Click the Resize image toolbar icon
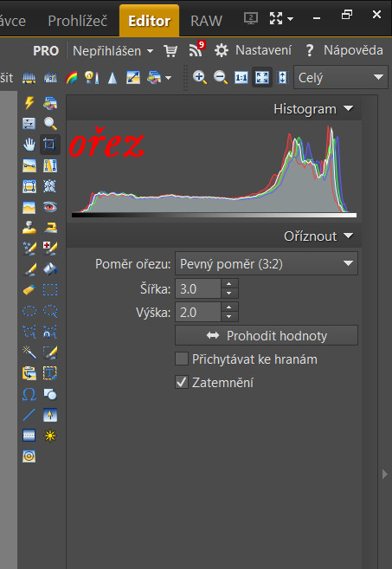392x569 pixels. point(133,78)
